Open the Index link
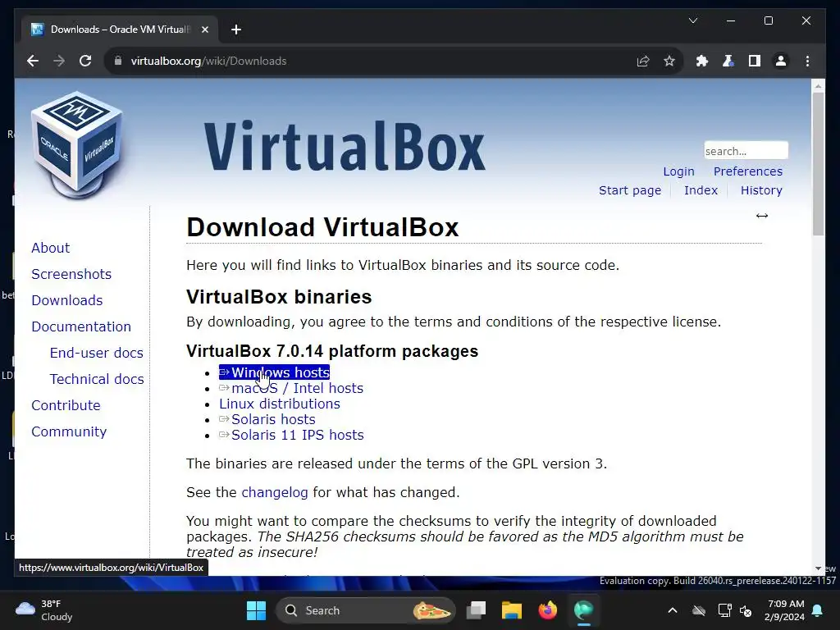 pos(701,190)
